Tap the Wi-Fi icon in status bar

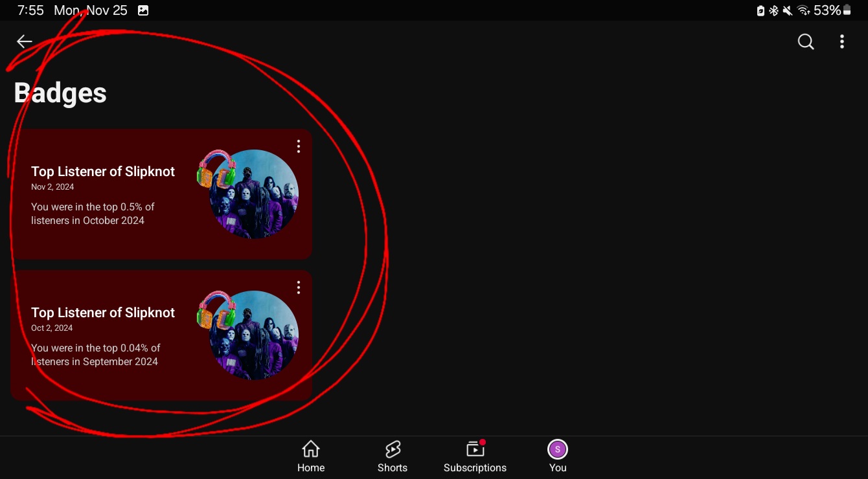(804, 10)
